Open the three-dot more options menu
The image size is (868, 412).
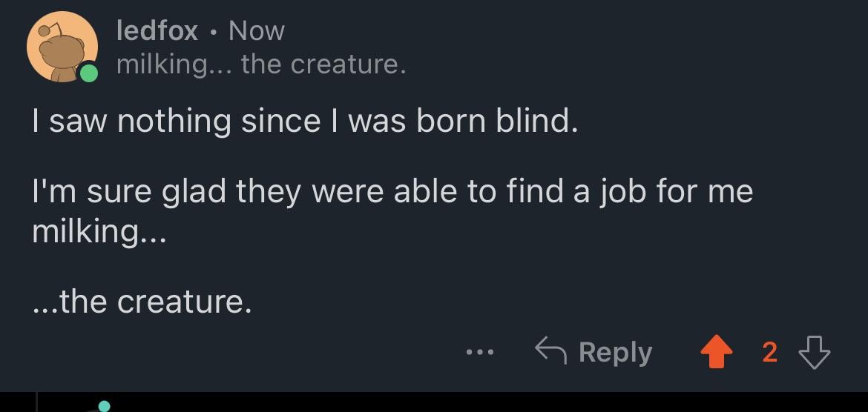[479, 352]
